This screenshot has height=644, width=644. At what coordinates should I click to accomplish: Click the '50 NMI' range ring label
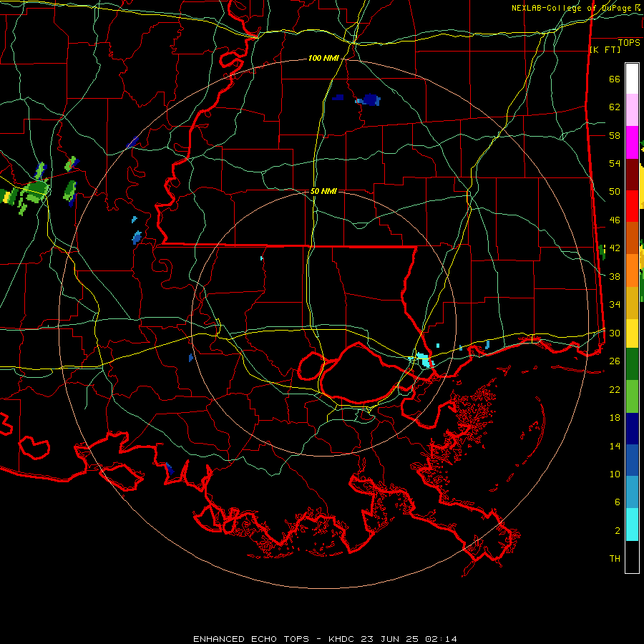[x=323, y=191]
